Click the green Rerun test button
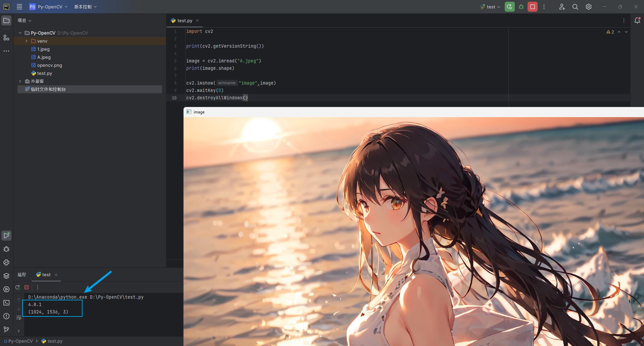Image resolution: width=644 pixels, height=346 pixels. point(509,7)
